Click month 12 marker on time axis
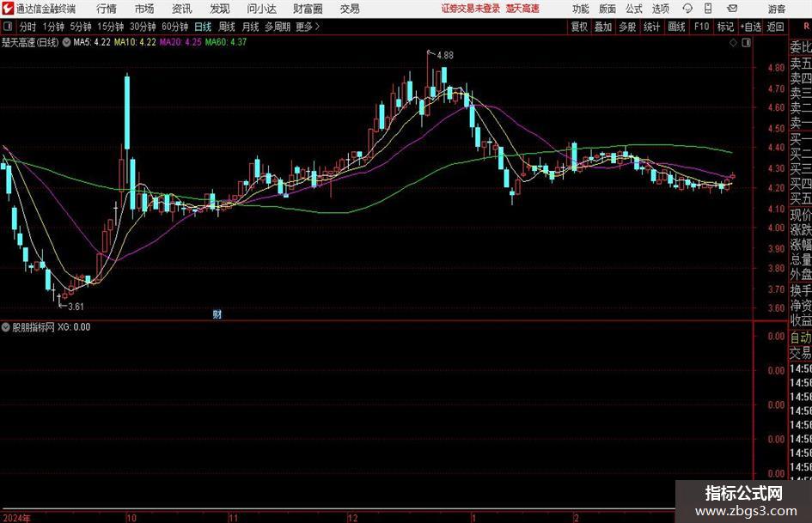812x523 pixels. pyautogui.click(x=352, y=518)
